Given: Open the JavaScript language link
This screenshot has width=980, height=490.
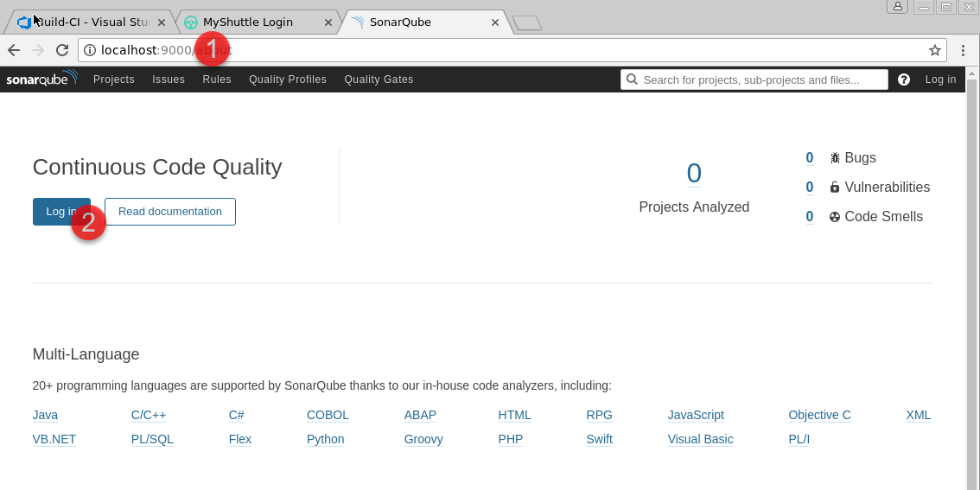Looking at the screenshot, I should [696, 415].
